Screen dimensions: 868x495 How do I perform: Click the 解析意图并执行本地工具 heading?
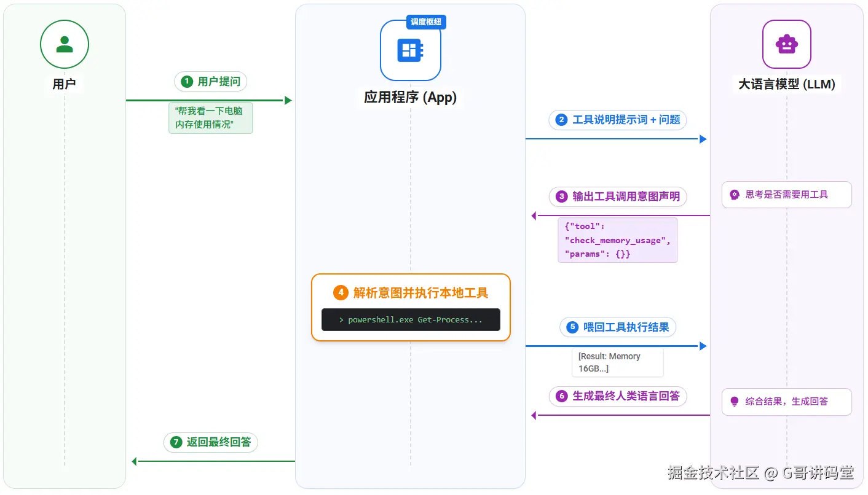421,293
